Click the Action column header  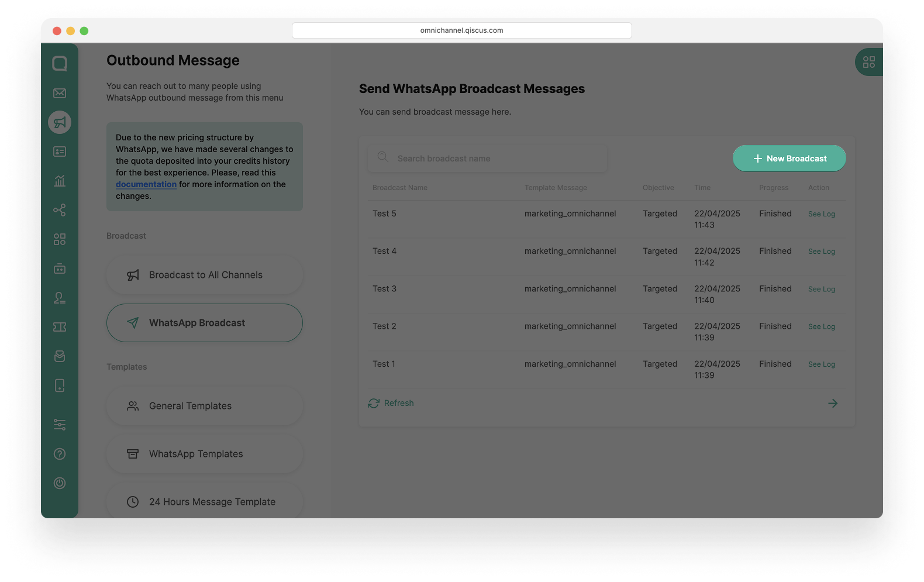(819, 188)
